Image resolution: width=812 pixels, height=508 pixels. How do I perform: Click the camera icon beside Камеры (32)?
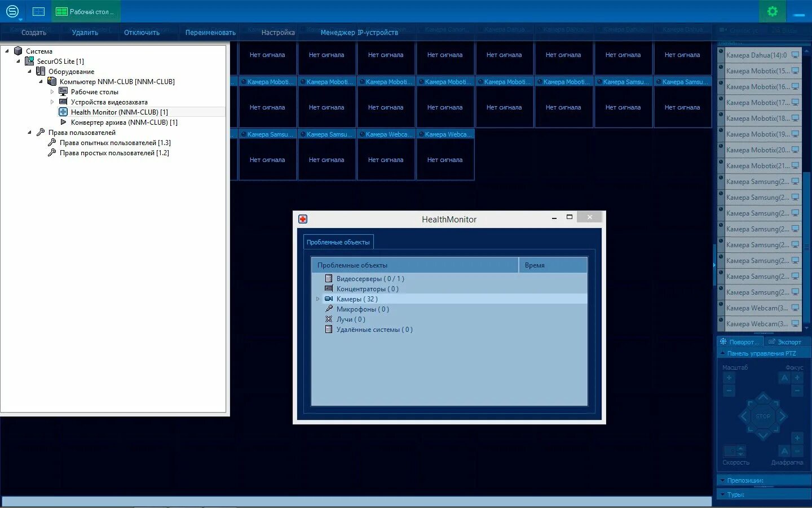[x=329, y=299]
